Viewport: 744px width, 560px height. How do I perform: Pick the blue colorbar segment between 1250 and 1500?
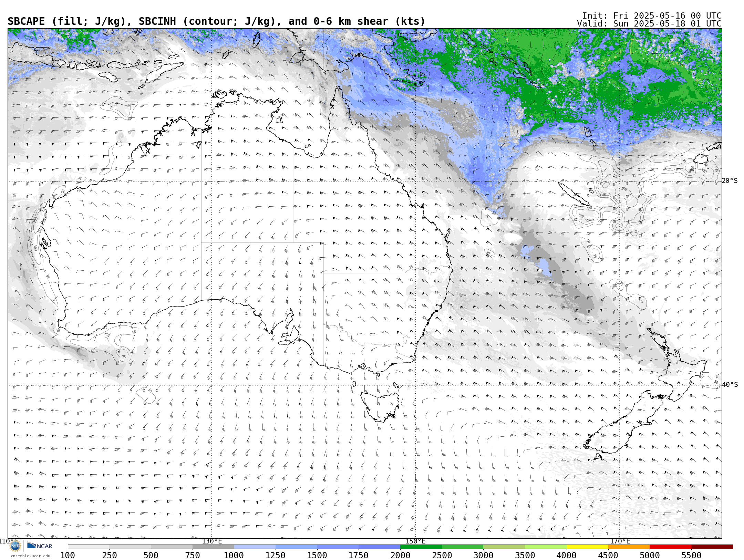click(296, 547)
